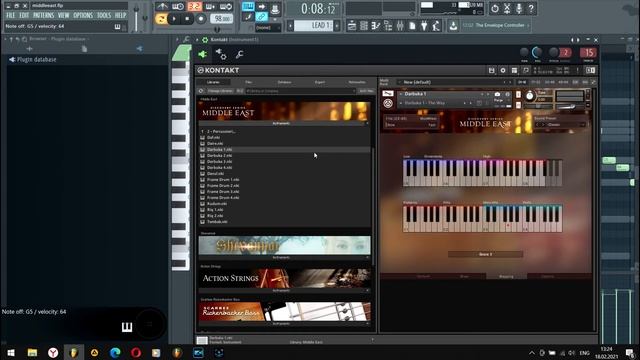Open the Mixer icon

[x=400, y=26]
